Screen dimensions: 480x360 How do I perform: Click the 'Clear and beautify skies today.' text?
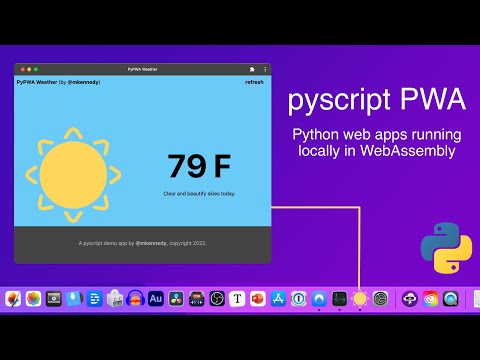click(x=199, y=194)
